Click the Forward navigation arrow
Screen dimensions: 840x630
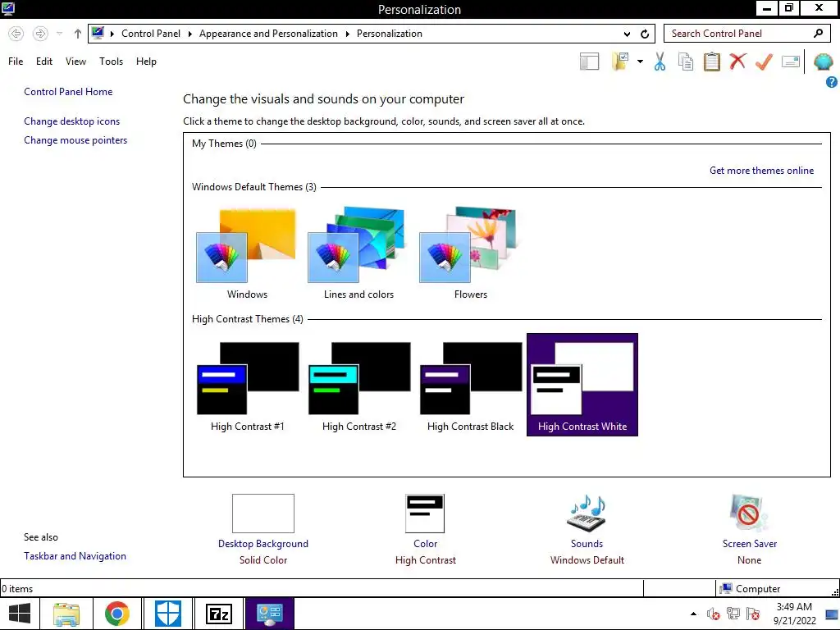[40, 33]
